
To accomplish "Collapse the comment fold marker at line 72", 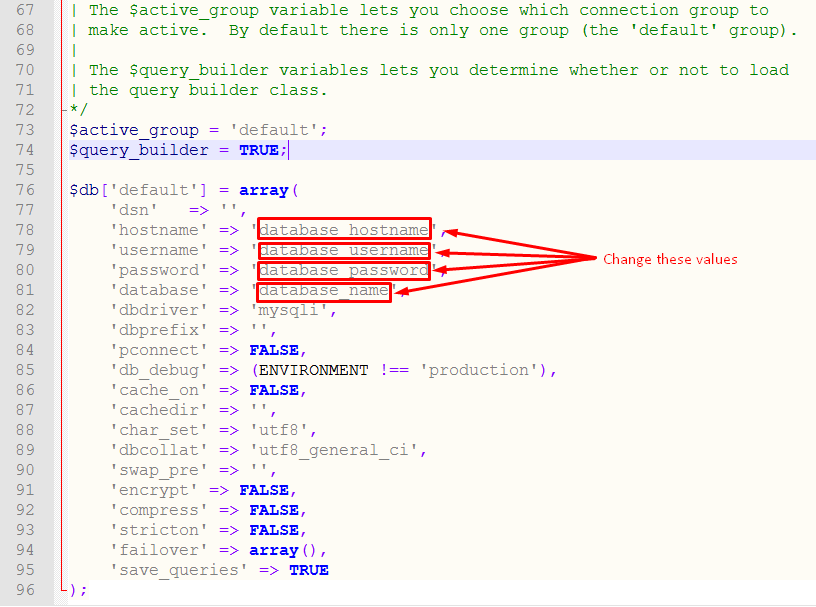I will pos(64,110).
